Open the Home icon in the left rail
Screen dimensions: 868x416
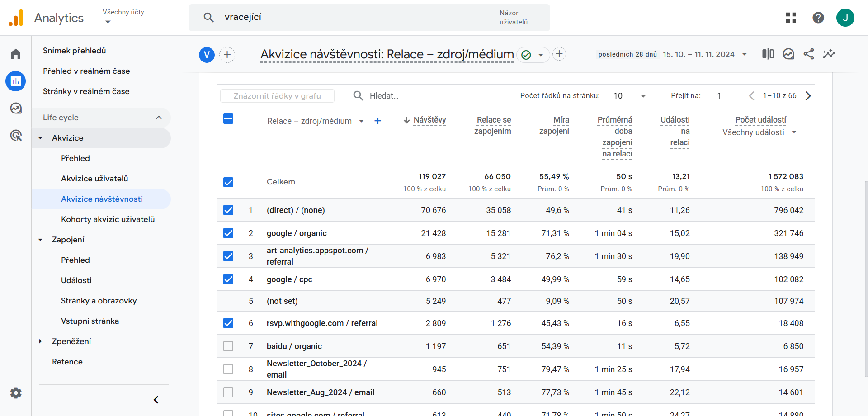pyautogui.click(x=16, y=54)
